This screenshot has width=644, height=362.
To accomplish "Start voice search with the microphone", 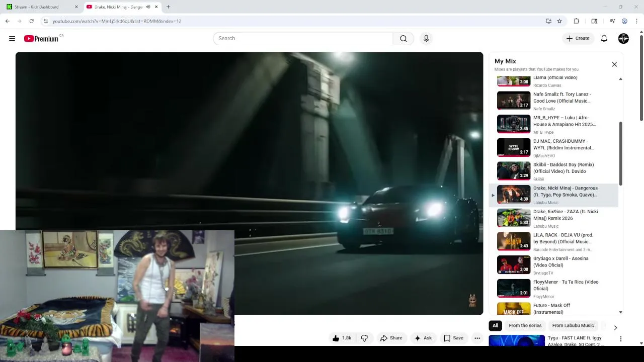I will [x=426, y=38].
